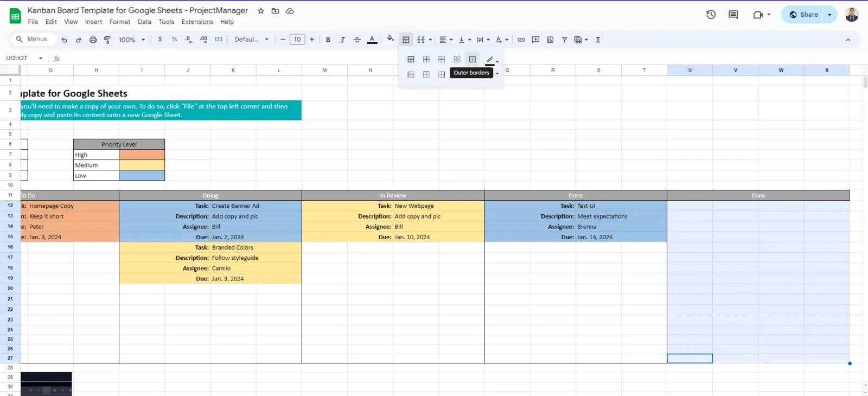Open the version history clock icon
This screenshot has height=396, width=868.
711,15
